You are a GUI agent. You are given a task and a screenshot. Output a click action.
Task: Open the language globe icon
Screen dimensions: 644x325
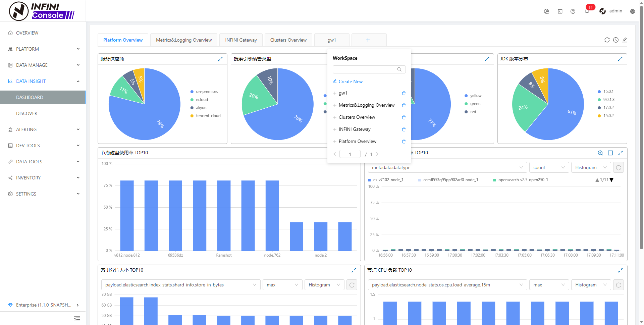633,11
